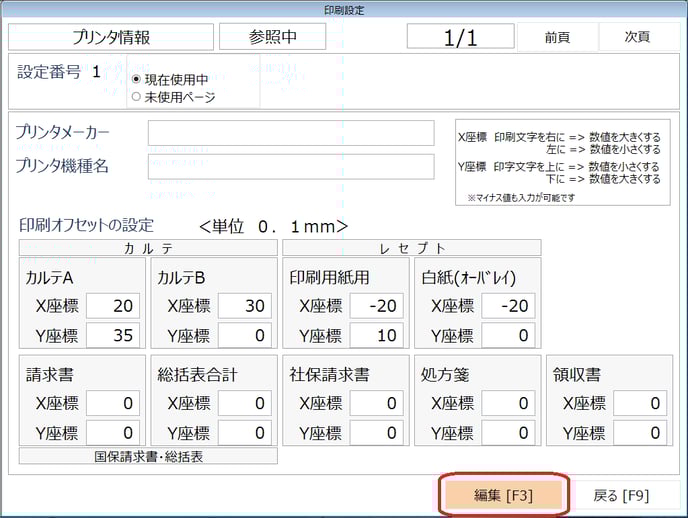Click the プリンタ情報 header box

click(111, 37)
